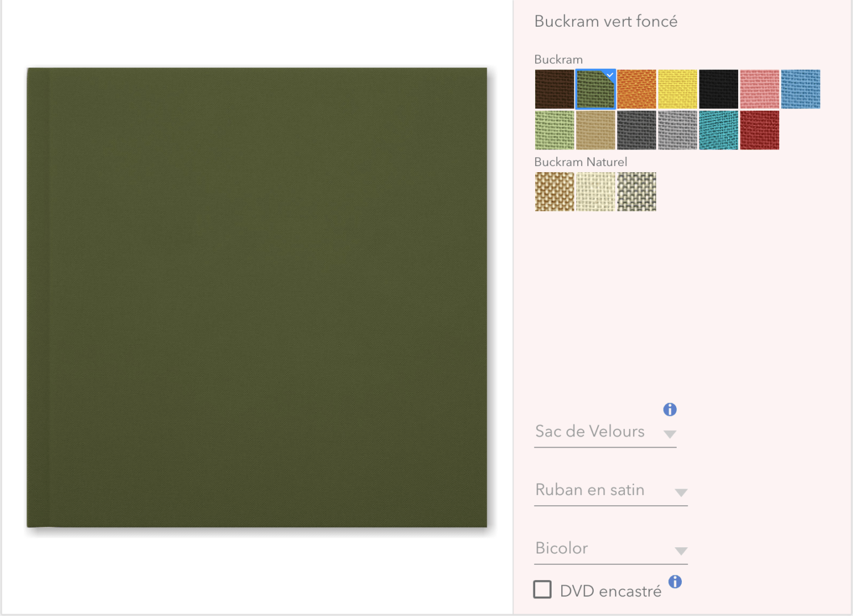
Task: Pick the blue Buckram swatch
Action: [x=801, y=89]
